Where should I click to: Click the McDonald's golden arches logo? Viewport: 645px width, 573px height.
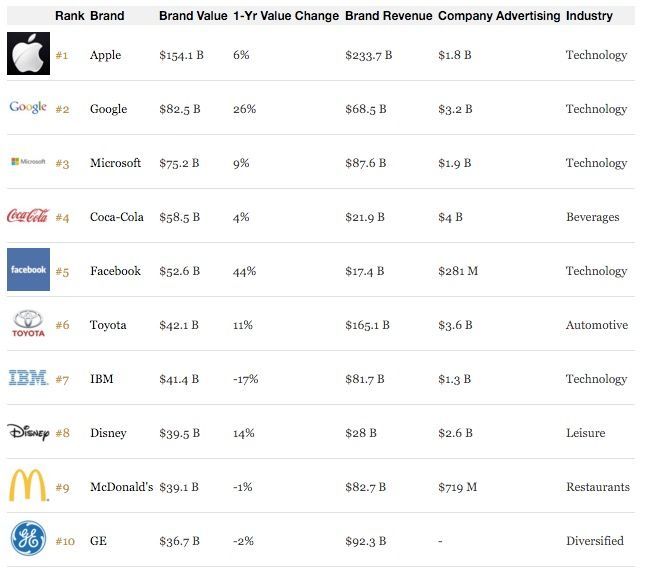(x=28, y=485)
